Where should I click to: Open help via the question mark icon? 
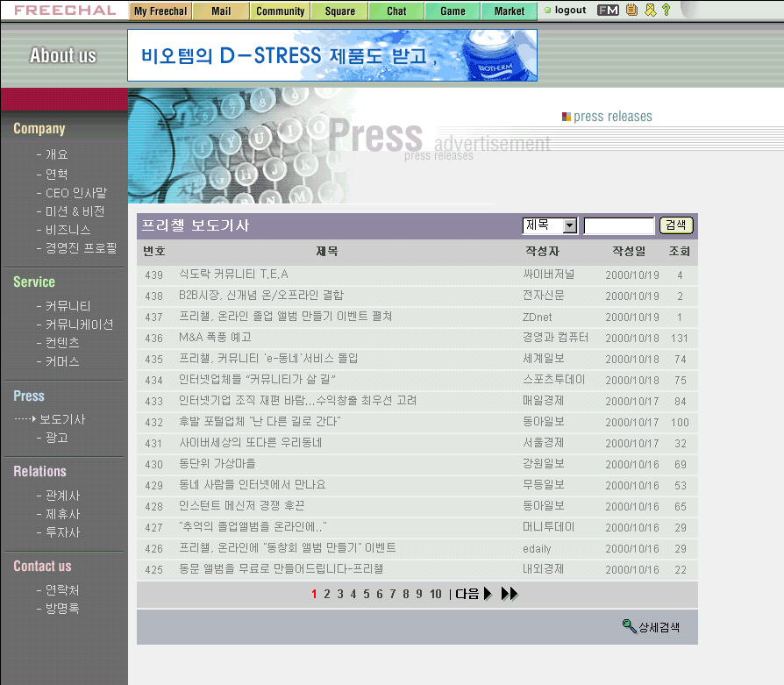(x=666, y=10)
